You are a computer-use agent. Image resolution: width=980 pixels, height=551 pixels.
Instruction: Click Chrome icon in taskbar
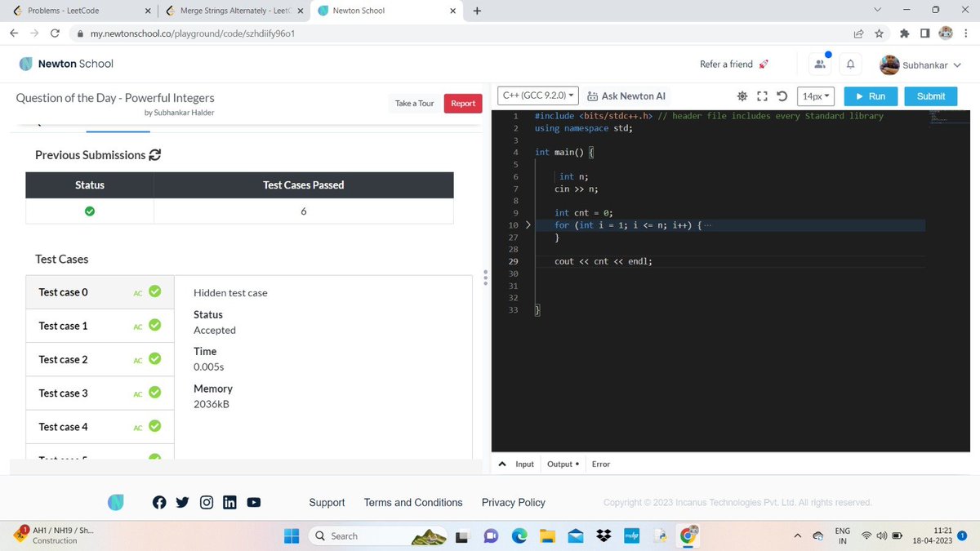tap(690, 536)
